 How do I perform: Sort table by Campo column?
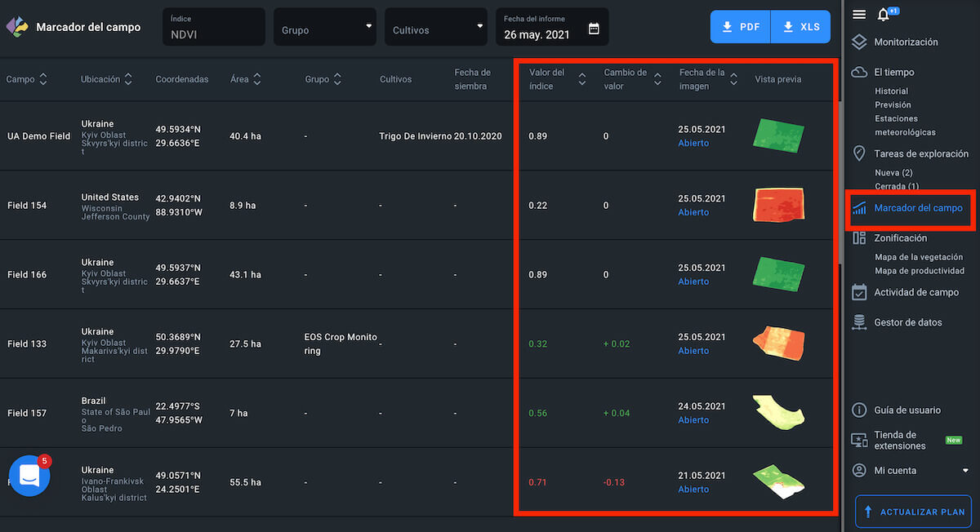(x=42, y=79)
